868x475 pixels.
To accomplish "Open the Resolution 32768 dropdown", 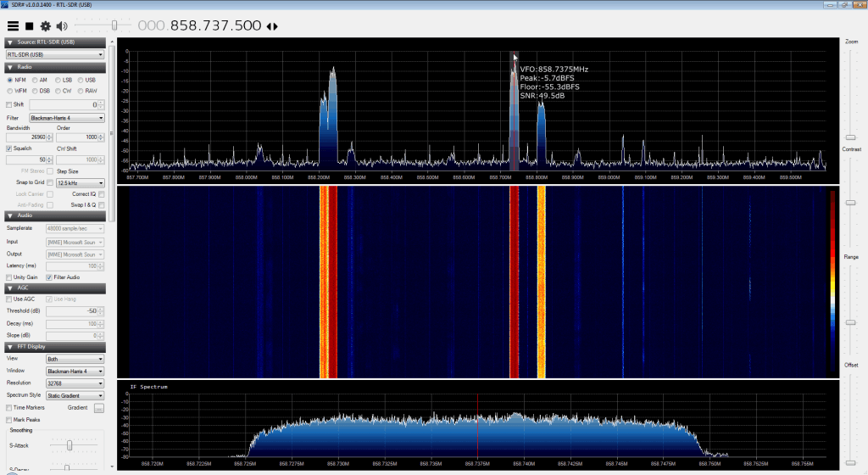I will (75, 383).
